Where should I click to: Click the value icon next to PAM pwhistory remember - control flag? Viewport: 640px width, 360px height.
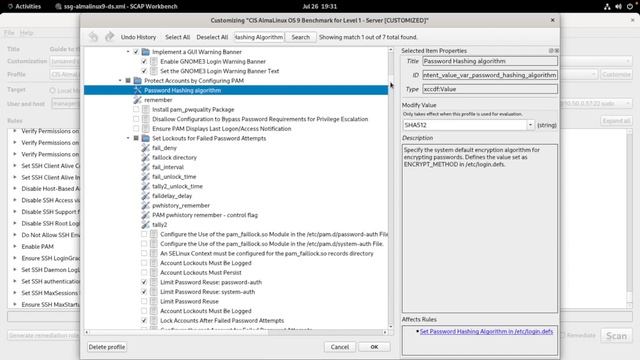point(145,215)
